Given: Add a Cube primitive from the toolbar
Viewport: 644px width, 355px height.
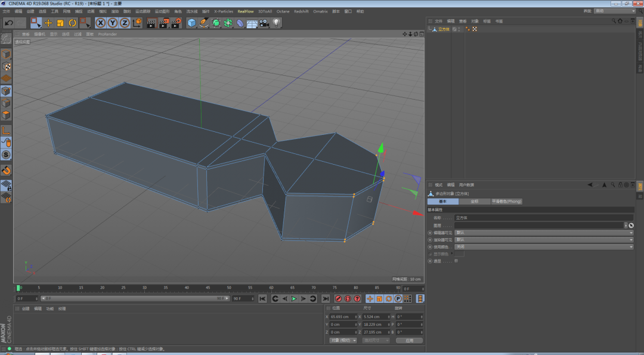Looking at the screenshot, I should (191, 23).
